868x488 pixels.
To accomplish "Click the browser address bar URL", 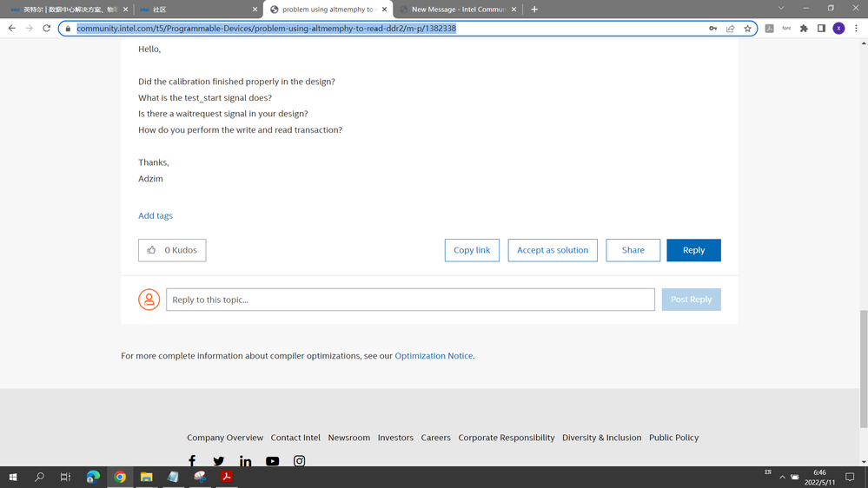I will pyautogui.click(x=266, y=28).
